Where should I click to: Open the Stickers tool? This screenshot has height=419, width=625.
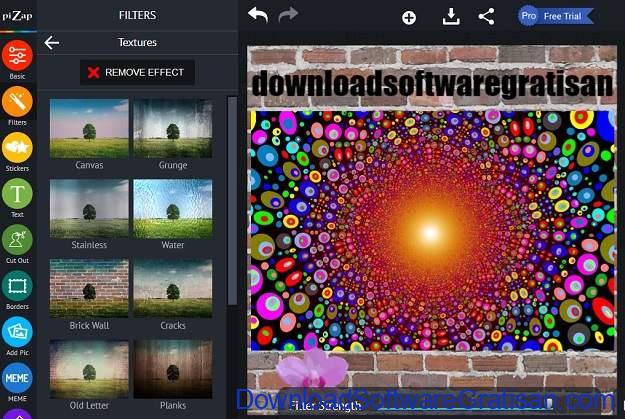click(x=17, y=149)
